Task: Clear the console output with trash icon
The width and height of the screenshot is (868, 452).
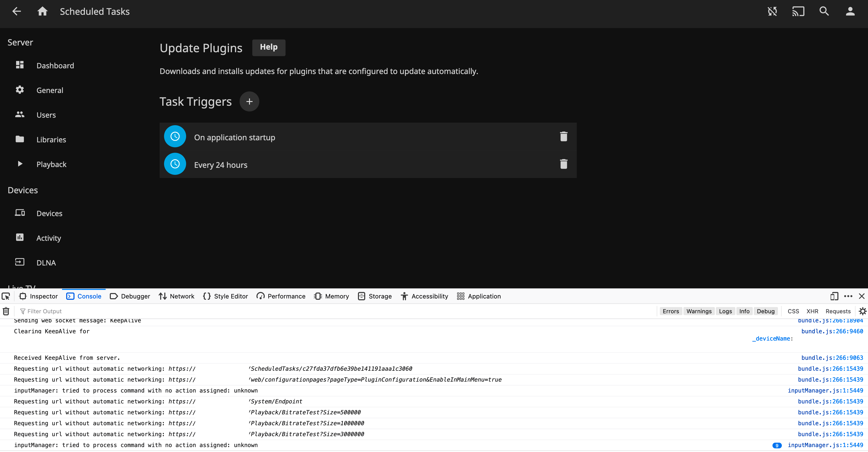Action: click(6, 311)
